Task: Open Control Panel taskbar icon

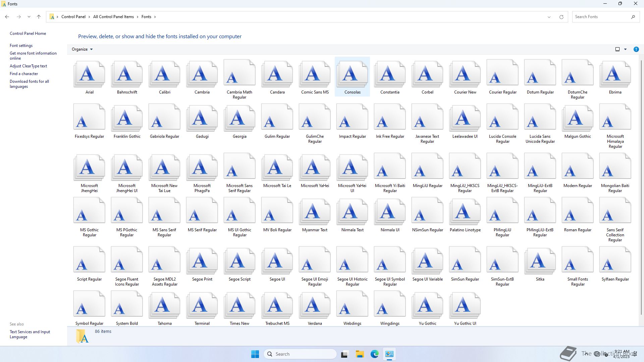Action: click(x=389, y=354)
